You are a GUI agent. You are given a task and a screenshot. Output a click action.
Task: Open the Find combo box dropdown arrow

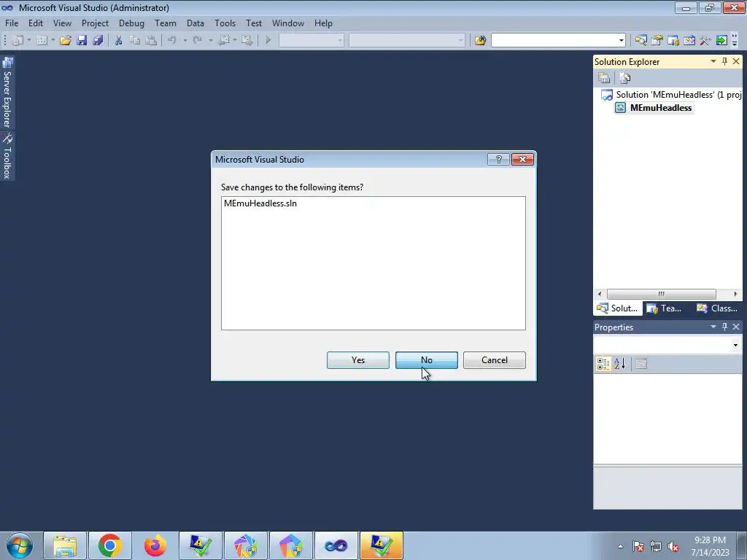[x=621, y=41]
